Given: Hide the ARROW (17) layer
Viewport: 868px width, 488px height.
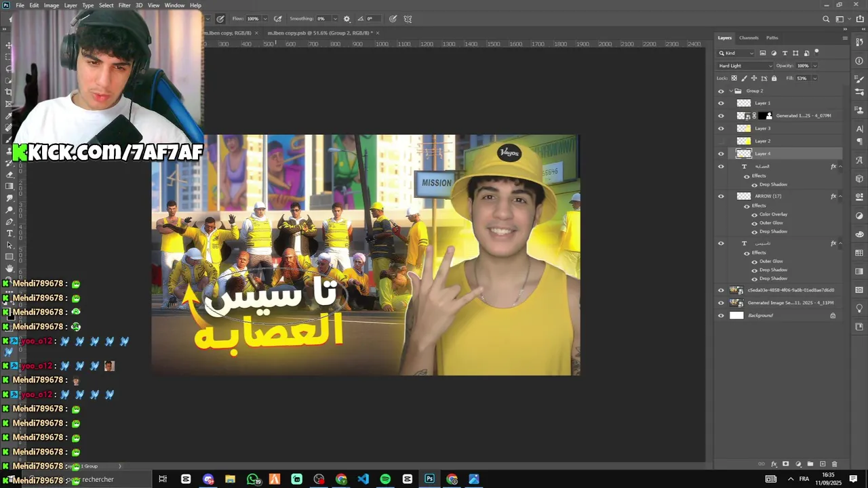Looking at the screenshot, I should 721,197.
